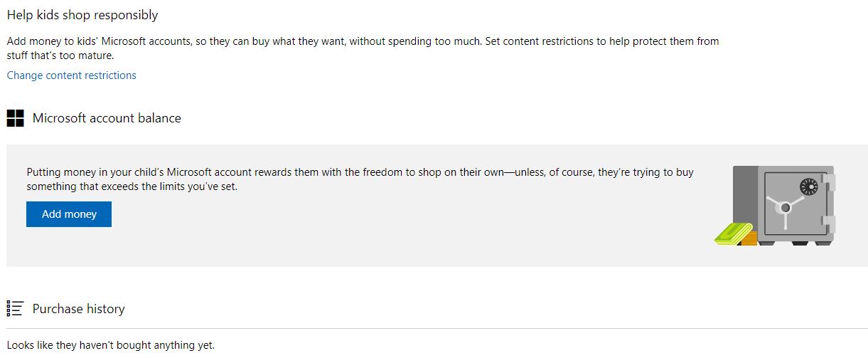Click the "Add money to kids' Microsoft accounts" description
This screenshot has height=358, width=868.
tap(363, 48)
